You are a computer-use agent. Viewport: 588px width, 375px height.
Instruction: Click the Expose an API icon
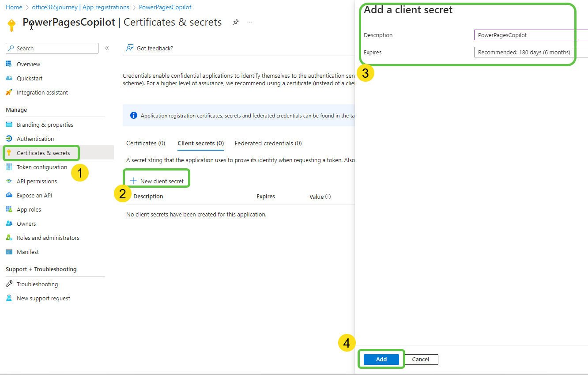(x=9, y=195)
